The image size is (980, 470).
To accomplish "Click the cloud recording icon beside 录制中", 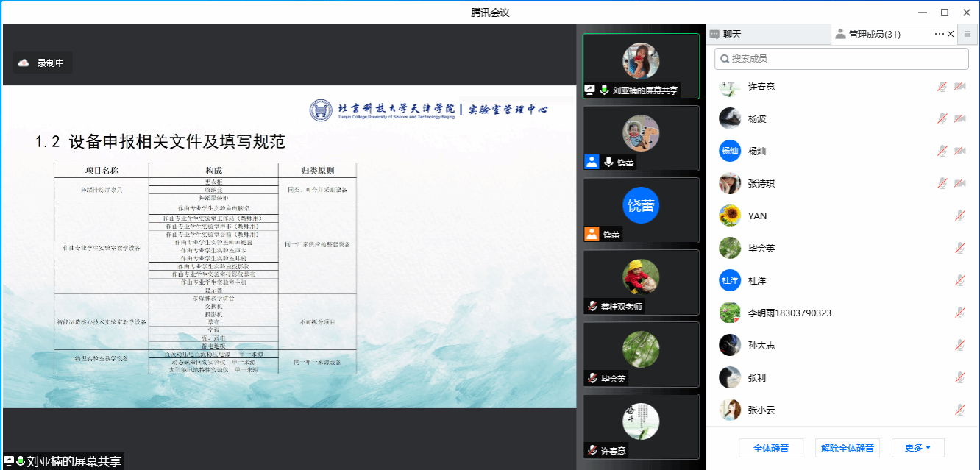I will (x=24, y=63).
